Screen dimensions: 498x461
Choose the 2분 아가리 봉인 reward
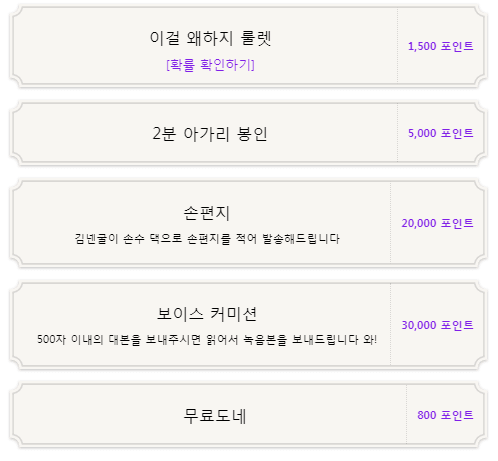point(210,134)
